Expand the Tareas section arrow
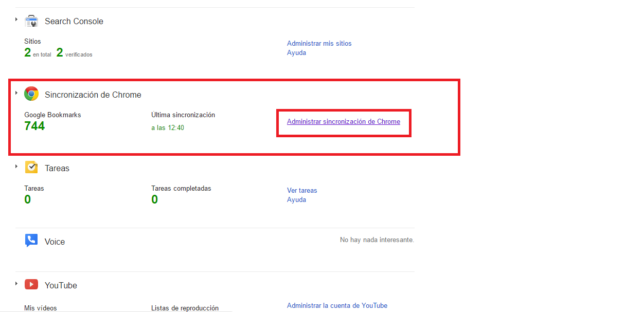This screenshot has height=312, width=644. click(16, 167)
